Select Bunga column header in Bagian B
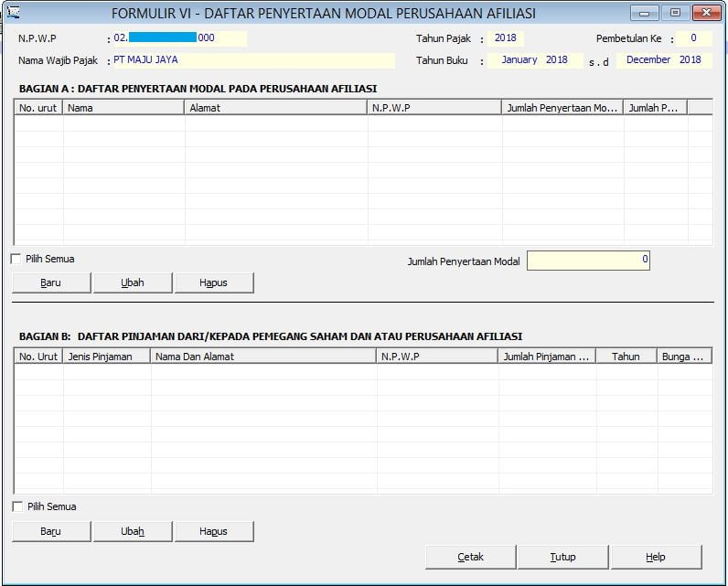Viewport: 728px width, 586px height. 684,357
